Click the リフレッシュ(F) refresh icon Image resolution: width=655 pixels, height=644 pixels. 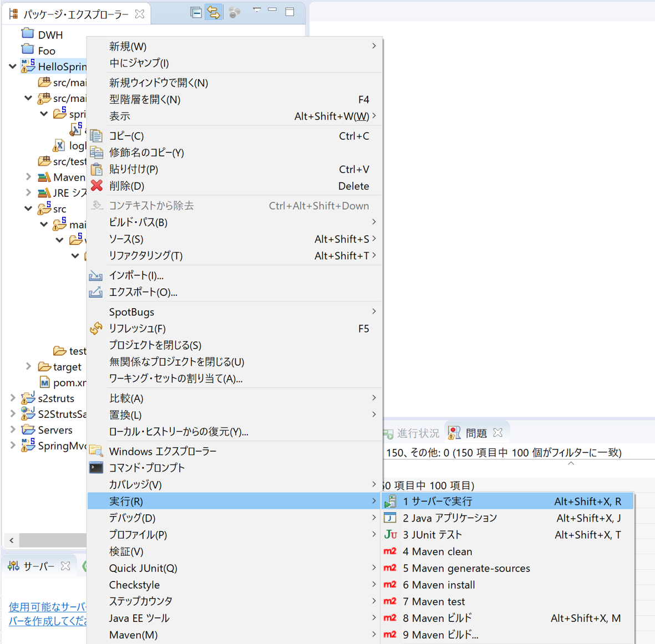(x=96, y=329)
